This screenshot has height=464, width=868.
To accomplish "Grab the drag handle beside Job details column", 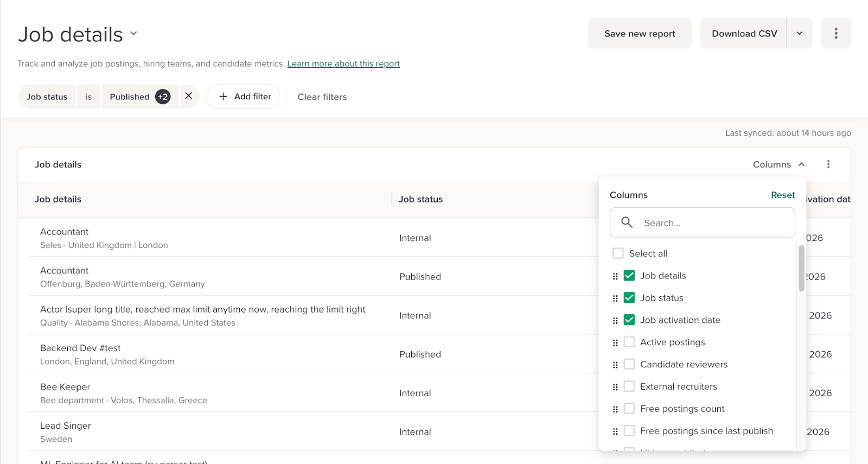I will tap(615, 276).
